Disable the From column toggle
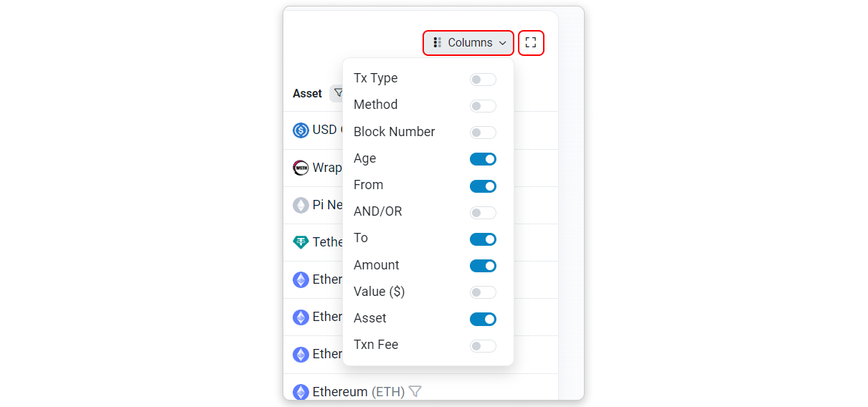Image resolution: width=868 pixels, height=407 pixels. coord(483,186)
